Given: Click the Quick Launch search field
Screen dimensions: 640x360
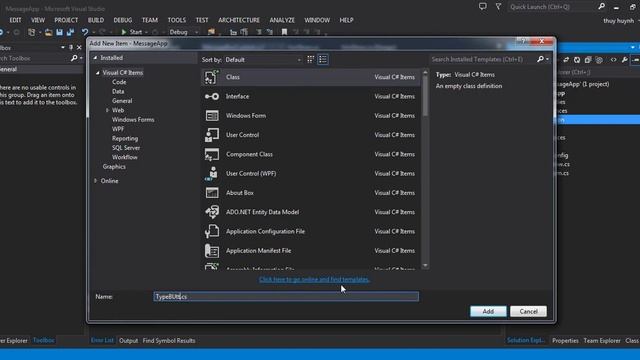Looking at the screenshot, I should [552, 7].
